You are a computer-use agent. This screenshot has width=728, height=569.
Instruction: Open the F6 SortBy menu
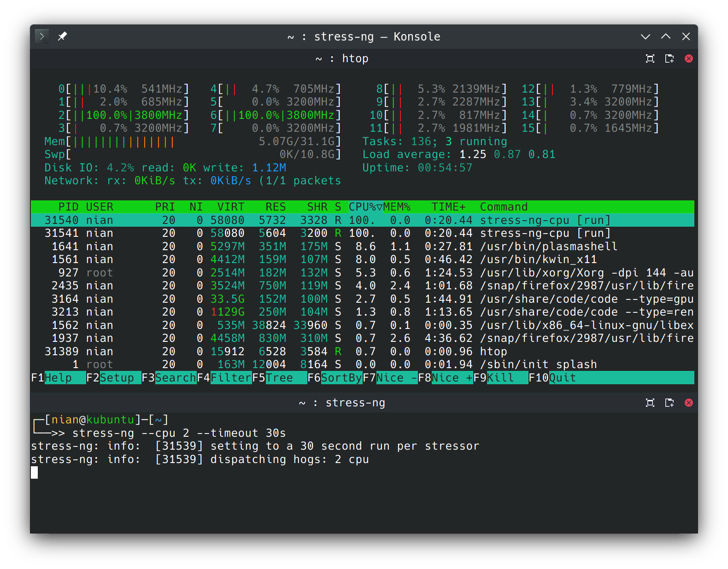pyautogui.click(x=341, y=378)
